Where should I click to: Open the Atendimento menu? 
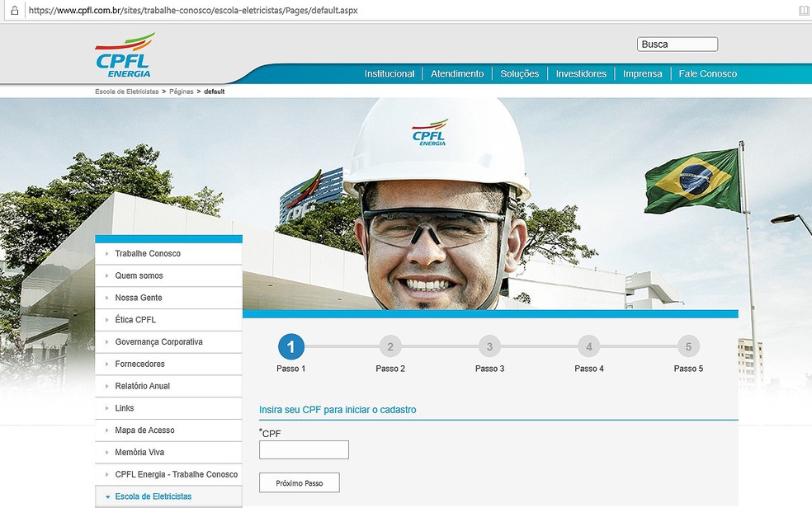[x=457, y=74]
